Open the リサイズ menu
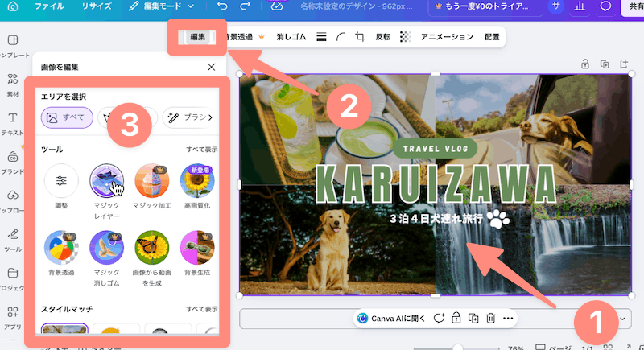The height and width of the screenshot is (350, 644). [96, 6]
